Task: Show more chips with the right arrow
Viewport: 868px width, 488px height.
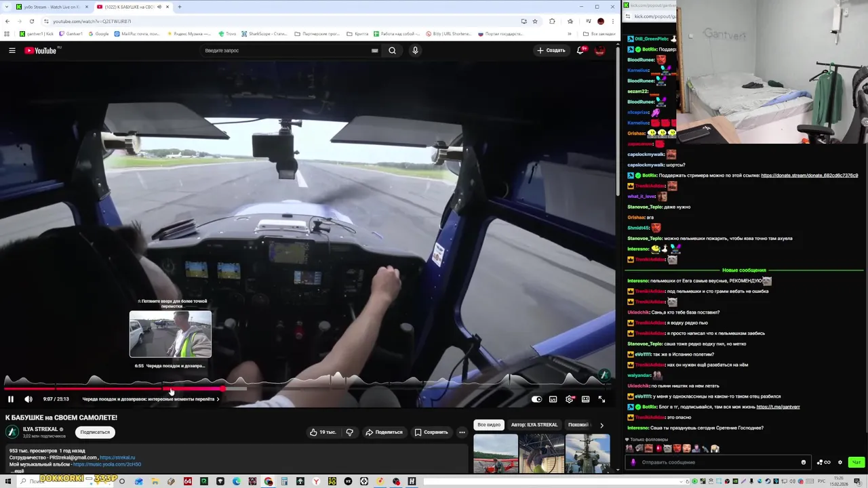Action: 601,425
